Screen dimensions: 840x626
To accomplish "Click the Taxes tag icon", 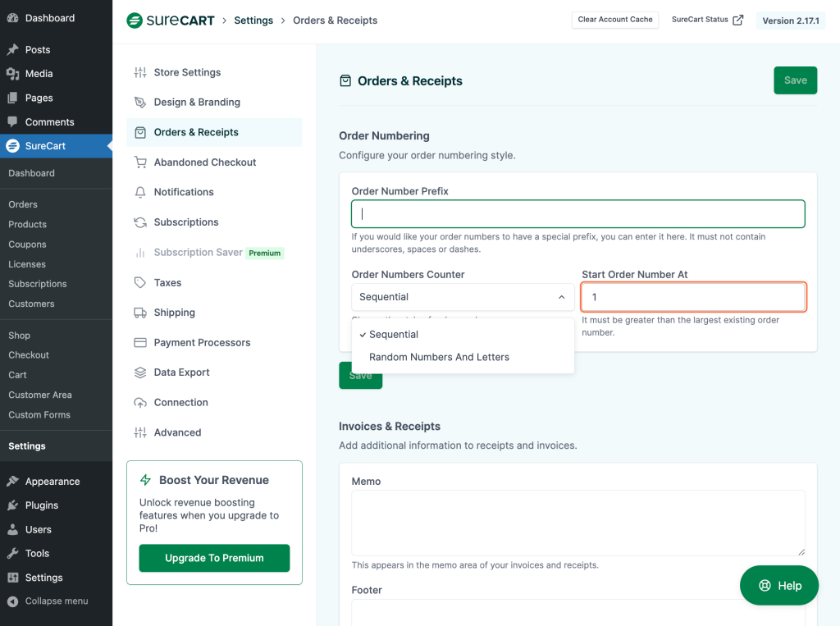I will [x=140, y=282].
